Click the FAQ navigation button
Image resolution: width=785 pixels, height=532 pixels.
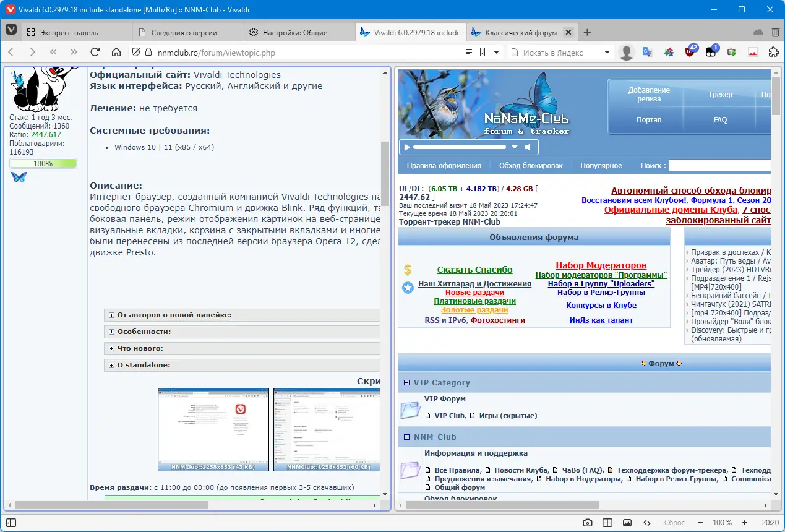[x=720, y=120]
